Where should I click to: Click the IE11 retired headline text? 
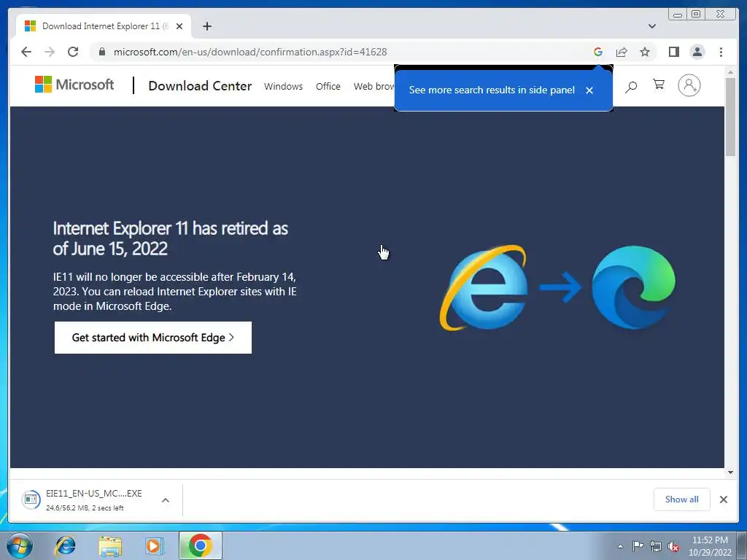(x=171, y=238)
